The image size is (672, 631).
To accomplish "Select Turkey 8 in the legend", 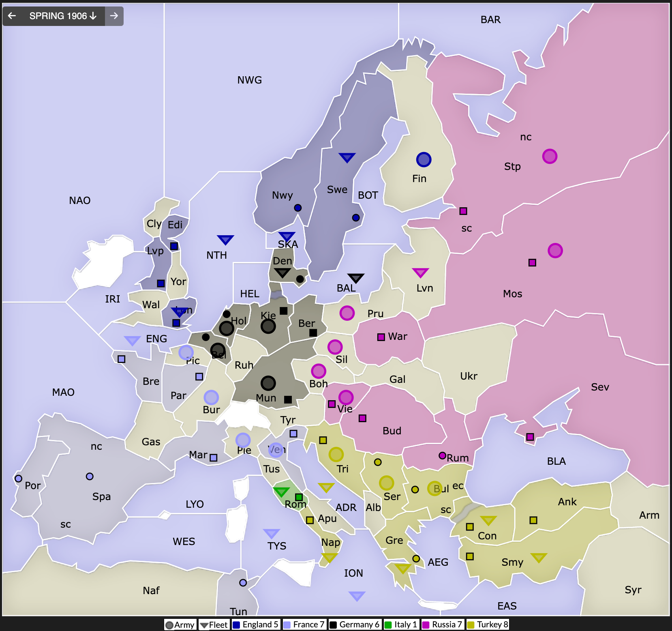I will 488,625.
